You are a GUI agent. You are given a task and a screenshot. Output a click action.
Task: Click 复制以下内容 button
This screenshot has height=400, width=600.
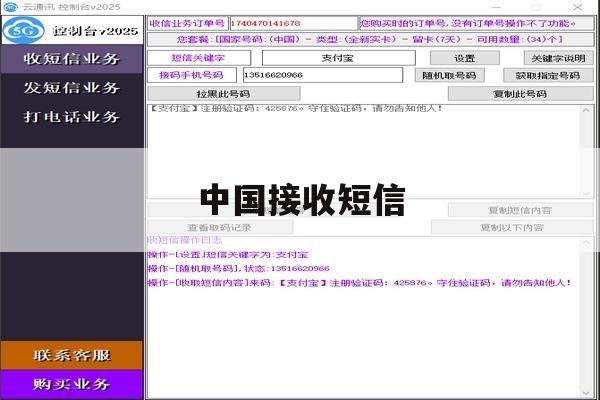[512, 227]
